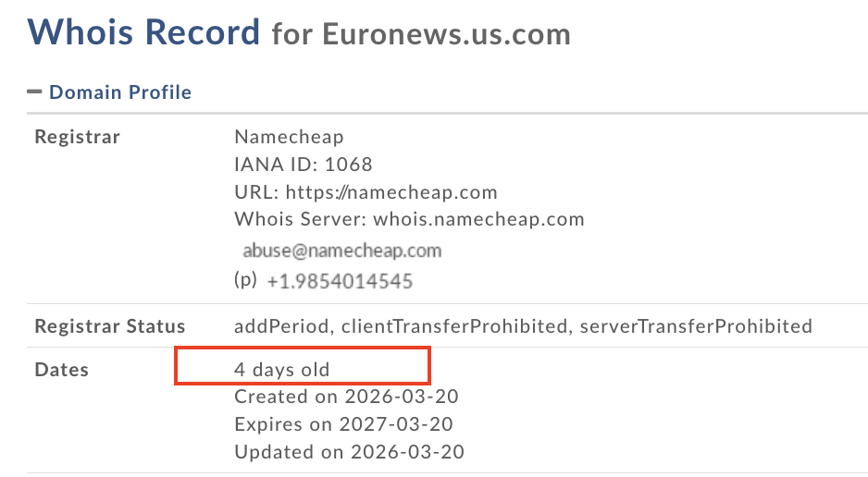868x477 pixels.
Task: Click the Expires on 2027-03-20 line
Action: (343, 425)
